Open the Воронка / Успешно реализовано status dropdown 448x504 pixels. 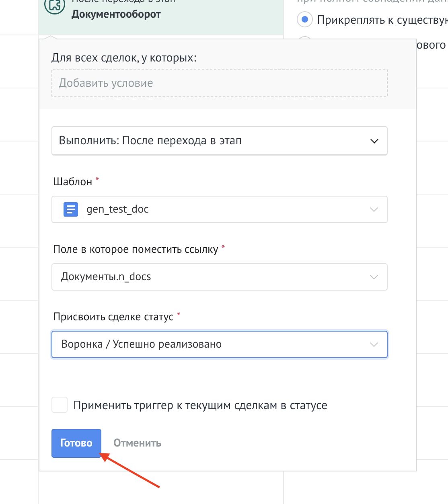click(220, 344)
